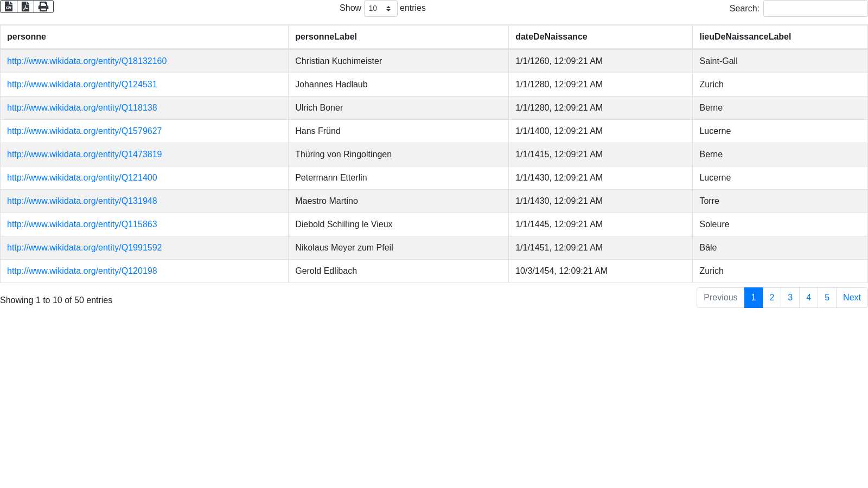868x488 pixels.
Task: Go to page 2 of results
Action: 771,298
